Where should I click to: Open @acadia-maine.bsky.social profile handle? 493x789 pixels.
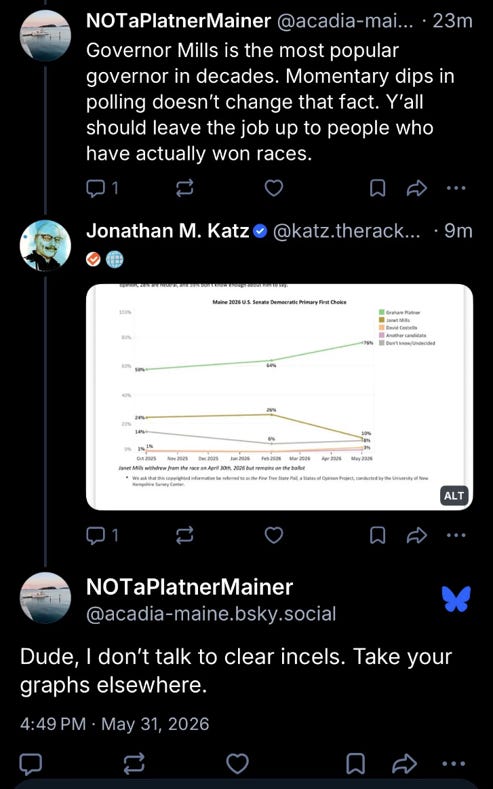pos(211,614)
